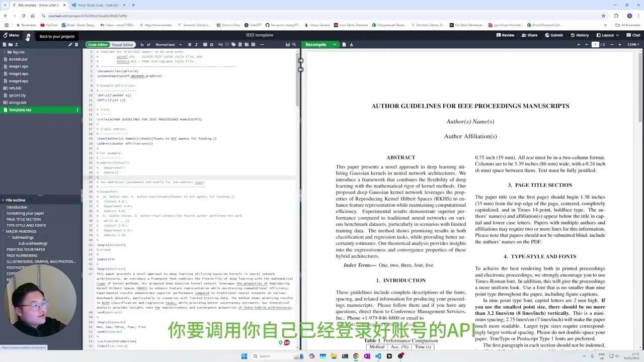The width and height of the screenshot is (644, 362).
Task: Switch to Code Editor mode
Action: [x=98, y=45]
